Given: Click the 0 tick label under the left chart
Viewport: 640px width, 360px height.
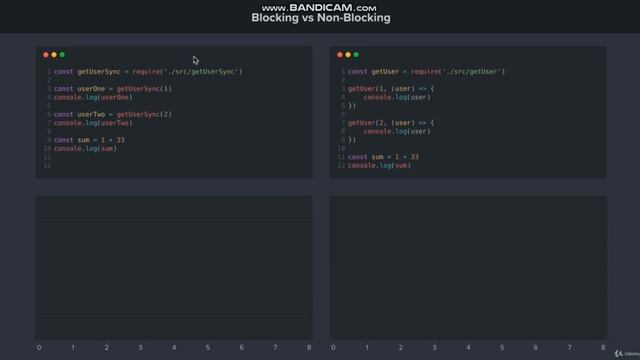Looking at the screenshot, I should 39,348.
